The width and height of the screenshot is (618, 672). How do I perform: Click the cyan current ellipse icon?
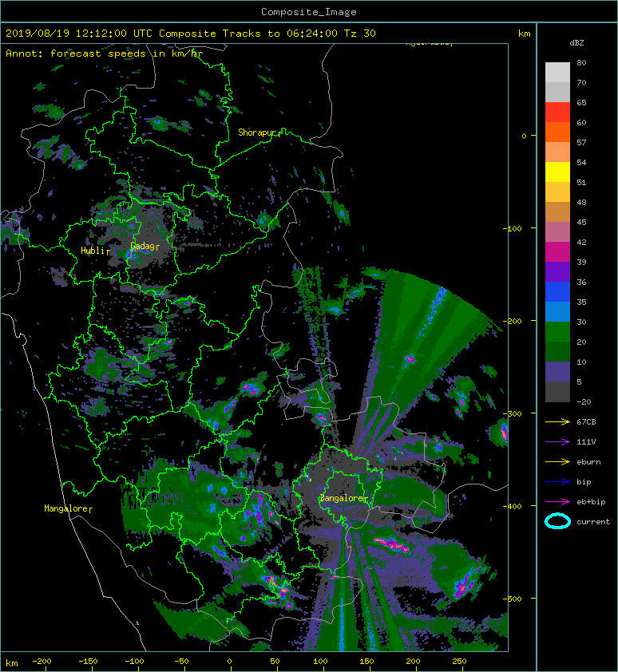pos(557,521)
